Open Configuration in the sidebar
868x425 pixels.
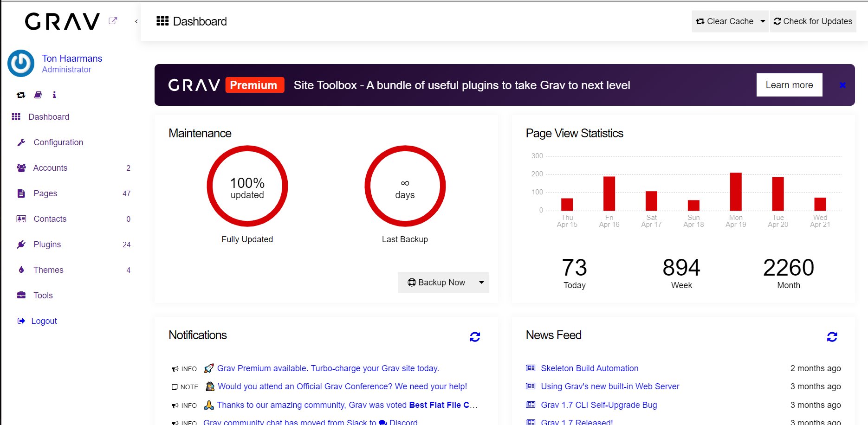click(x=58, y=142)
